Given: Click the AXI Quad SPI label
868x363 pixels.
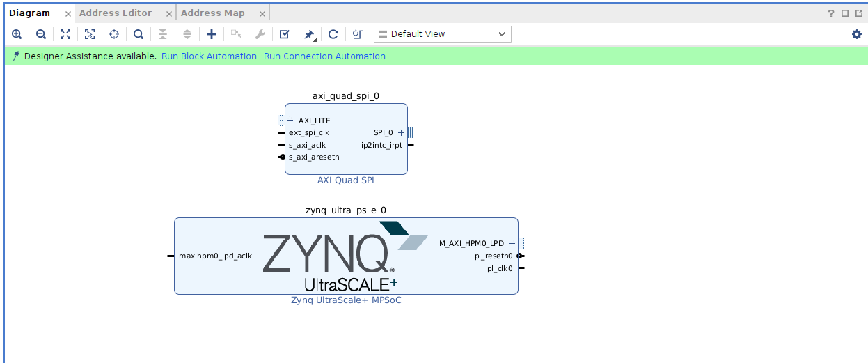Looking at the screenshot, I should coord(346,180).
